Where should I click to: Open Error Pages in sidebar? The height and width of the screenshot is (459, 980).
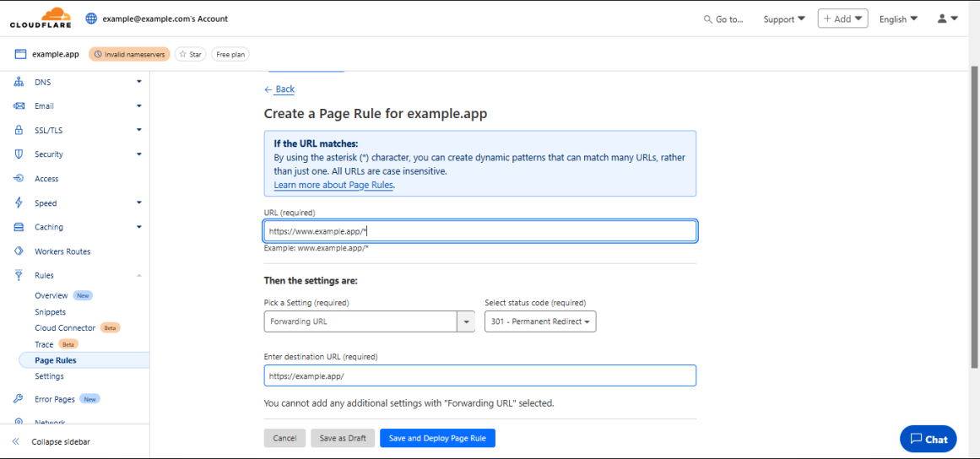click(55, 399)
